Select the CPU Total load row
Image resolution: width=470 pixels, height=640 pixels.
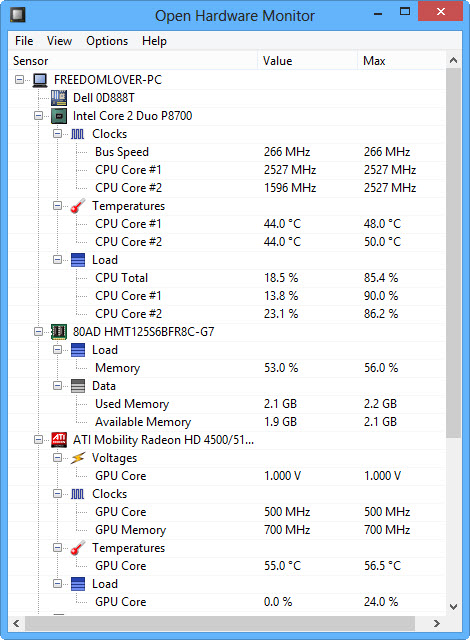coord(226,278)
